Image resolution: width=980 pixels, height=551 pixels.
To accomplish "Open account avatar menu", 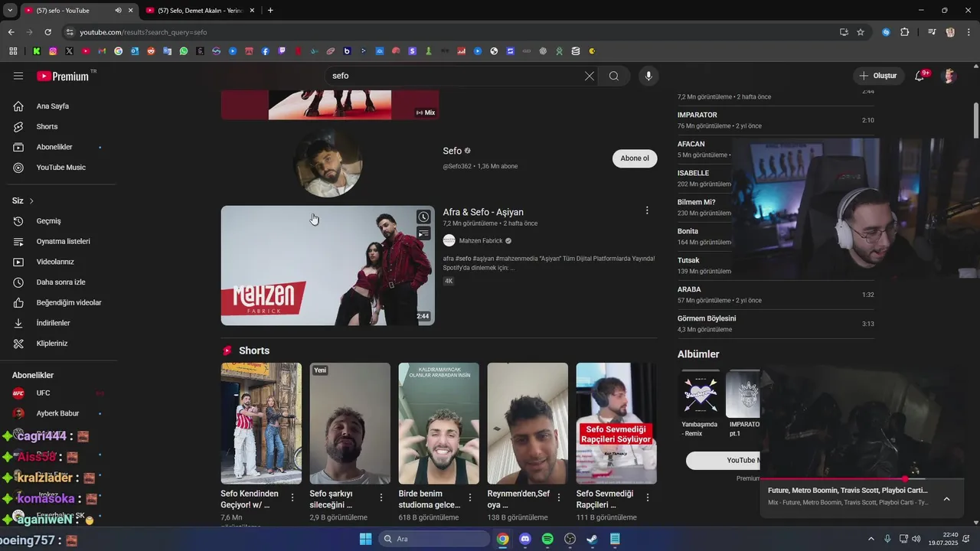I will click(x=949, y=76).
